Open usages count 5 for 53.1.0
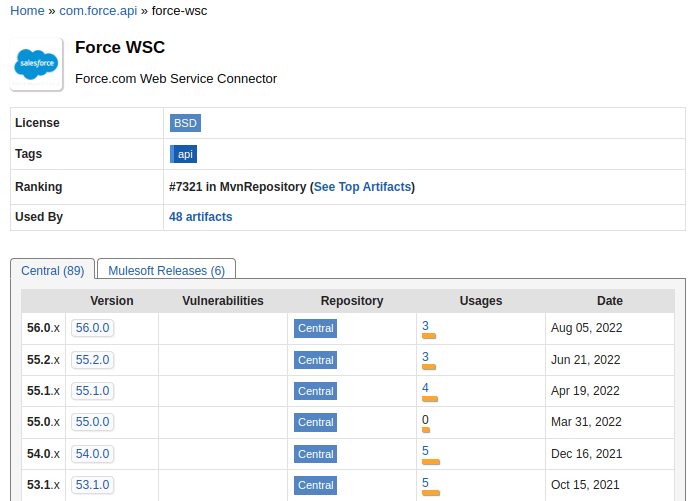Viewport: 691px width, 501px height. pyautogui.click(x=425, y=482)
